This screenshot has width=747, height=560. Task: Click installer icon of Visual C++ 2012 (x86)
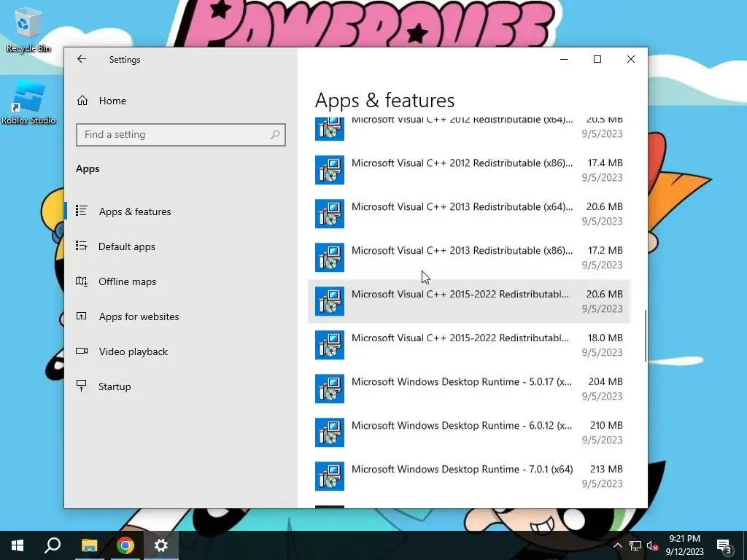click(x=330, y=170)
